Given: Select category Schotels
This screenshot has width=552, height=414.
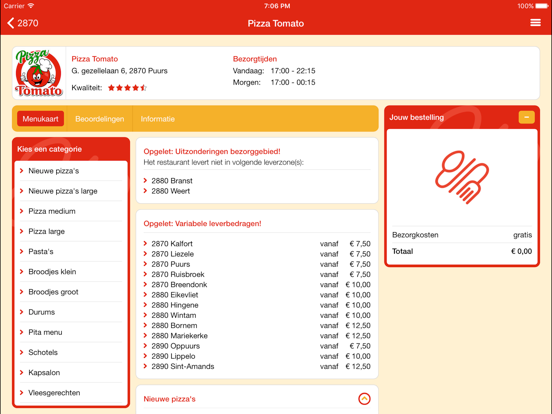Looking at the screenshot, I should click(x=71, y=352).
